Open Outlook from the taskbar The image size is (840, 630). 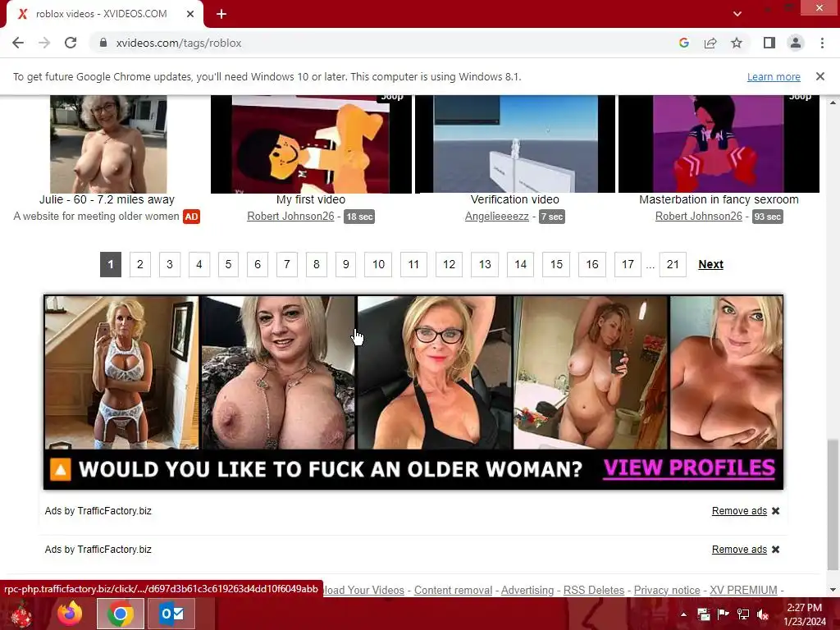click(171, 614)
